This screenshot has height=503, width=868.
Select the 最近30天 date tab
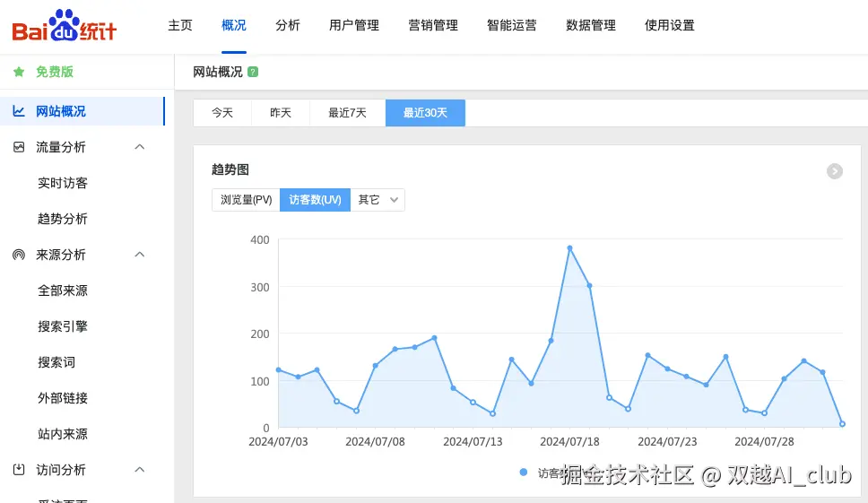click(425, 113)
